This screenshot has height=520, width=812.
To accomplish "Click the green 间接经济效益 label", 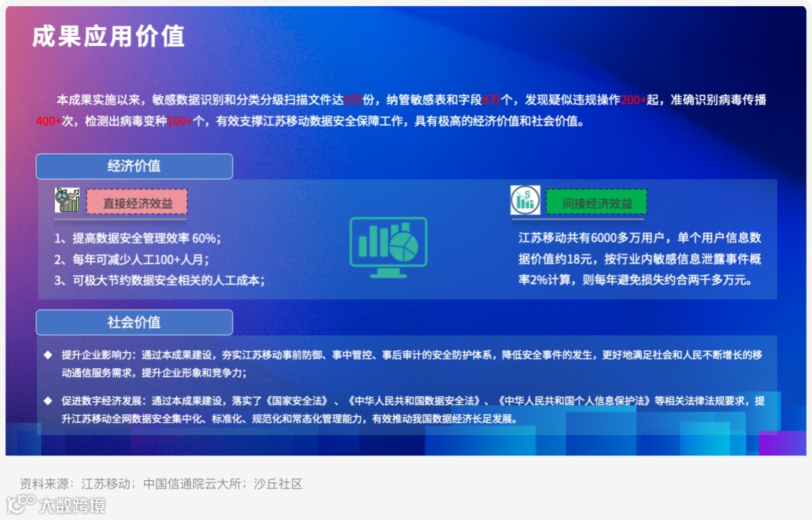I will pyautogui.click(x=596, y=202).
